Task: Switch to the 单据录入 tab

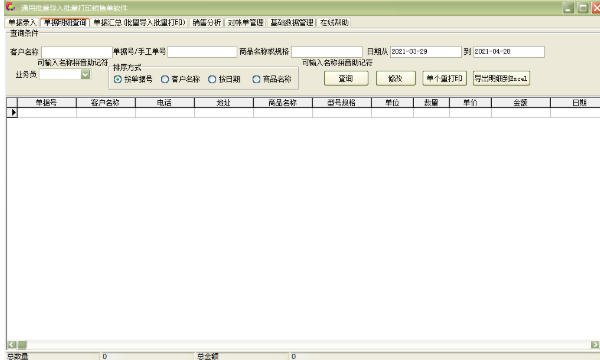Action: click(22, 23)
